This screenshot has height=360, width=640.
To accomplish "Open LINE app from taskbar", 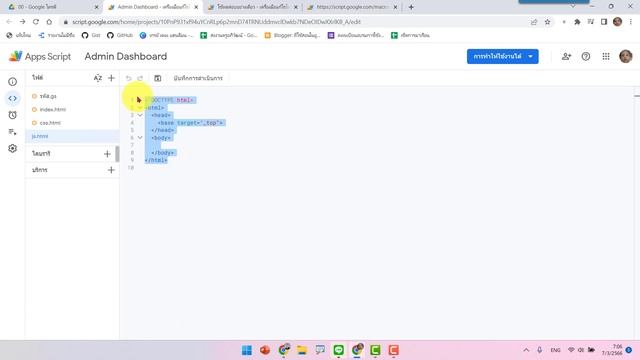I will pyautogui.click(x=338, y=350).
